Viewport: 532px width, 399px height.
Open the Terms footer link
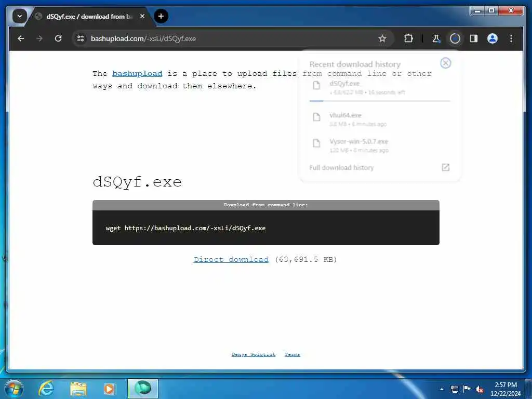click(x=292, y=354)
